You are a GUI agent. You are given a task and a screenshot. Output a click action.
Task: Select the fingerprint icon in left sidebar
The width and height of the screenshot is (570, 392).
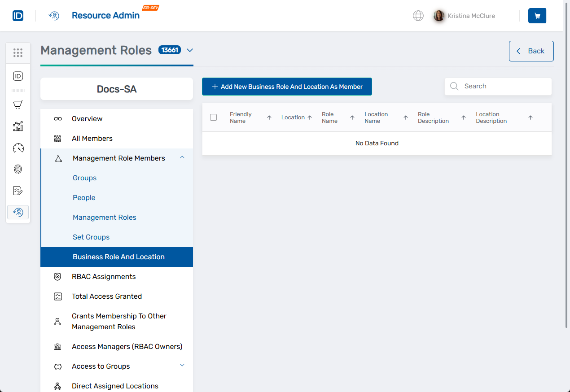click(x=18, y=169)
